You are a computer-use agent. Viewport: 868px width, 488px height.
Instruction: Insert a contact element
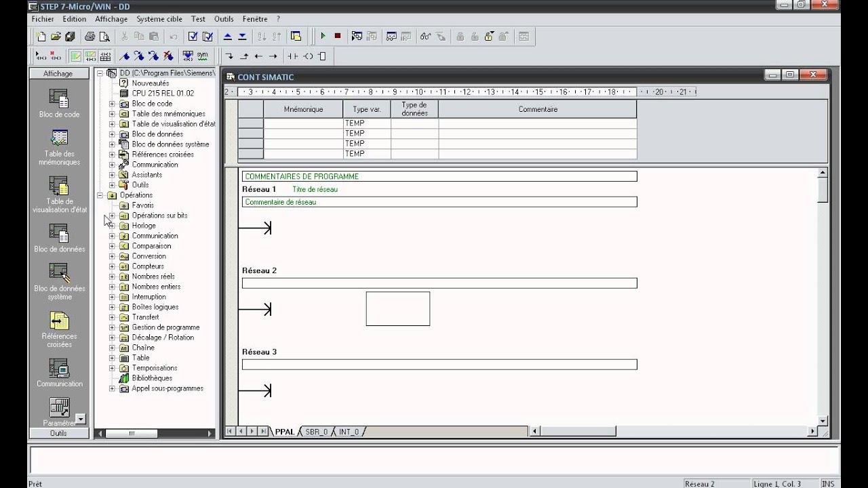pyautogui.click(x=293, y=56)
